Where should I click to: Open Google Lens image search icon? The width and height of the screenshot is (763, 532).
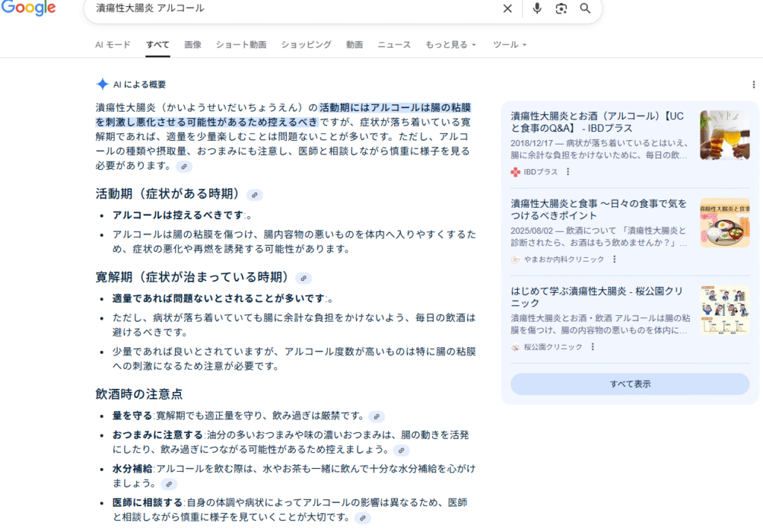coord(561,8)
